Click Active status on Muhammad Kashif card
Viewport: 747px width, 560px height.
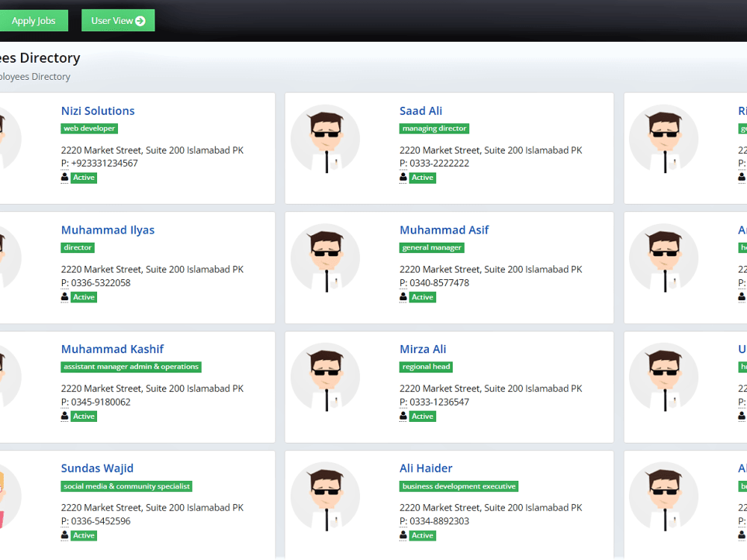[x=84, y=416]
